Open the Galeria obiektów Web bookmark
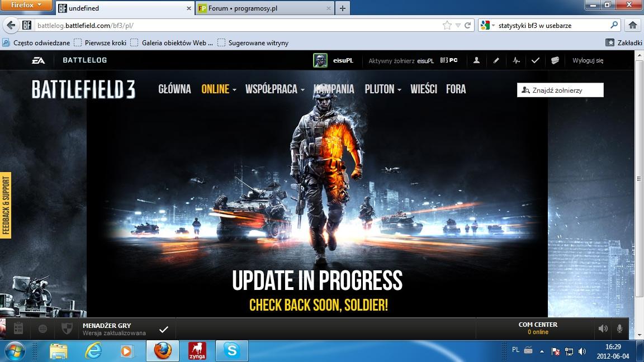Viewport: 644px width, 362px height. point(172,42)
